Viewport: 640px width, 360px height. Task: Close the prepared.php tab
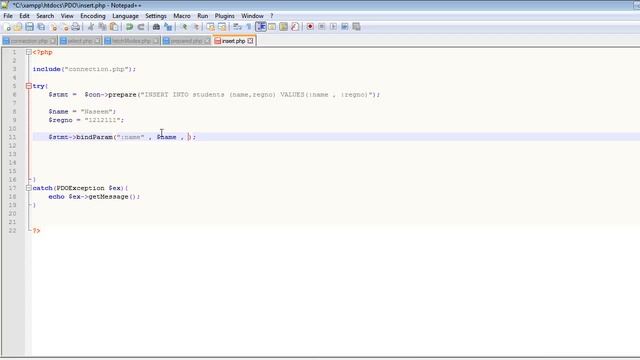pyautogui.click(x=207, y=41)
